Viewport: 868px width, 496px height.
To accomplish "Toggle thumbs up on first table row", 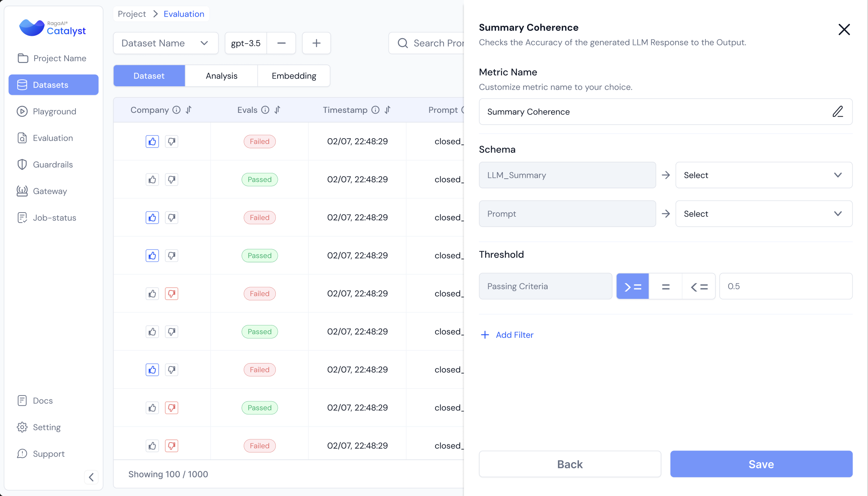I will [152, 142].
